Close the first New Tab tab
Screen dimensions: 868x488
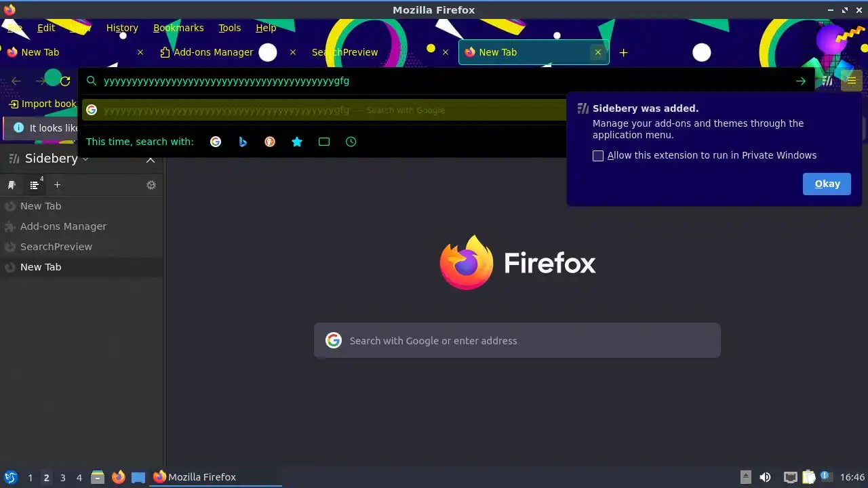pos(140,52)
